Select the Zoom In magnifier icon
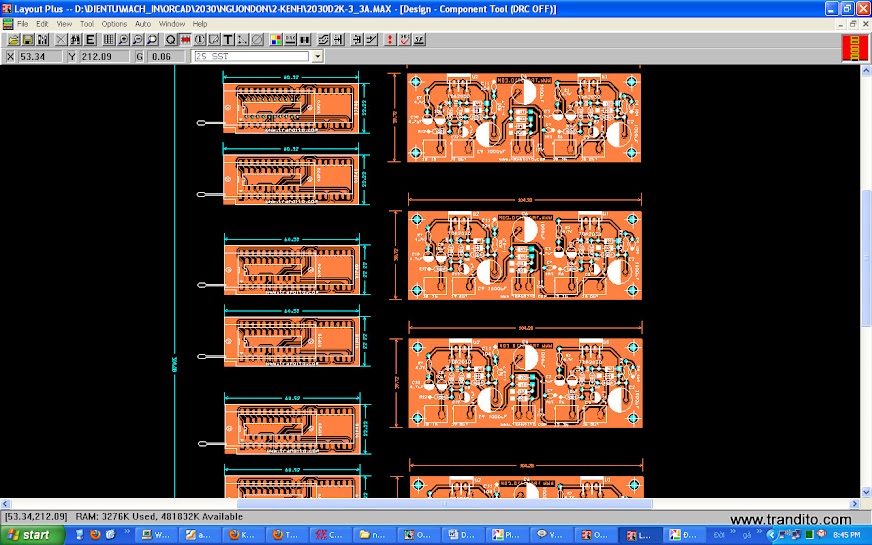The width and height of the screenshot is (872, 545). [x=123, y=39]
